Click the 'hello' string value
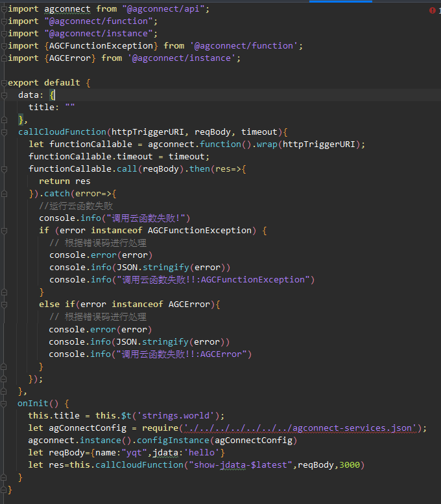Image resolution: width=441 pixels, height=504 pixels. click(202, 453)
